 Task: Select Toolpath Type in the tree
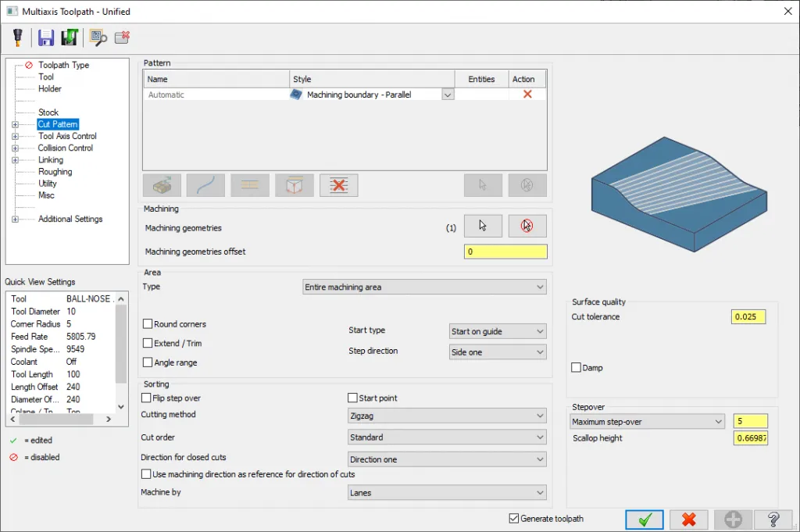(64, 65)
